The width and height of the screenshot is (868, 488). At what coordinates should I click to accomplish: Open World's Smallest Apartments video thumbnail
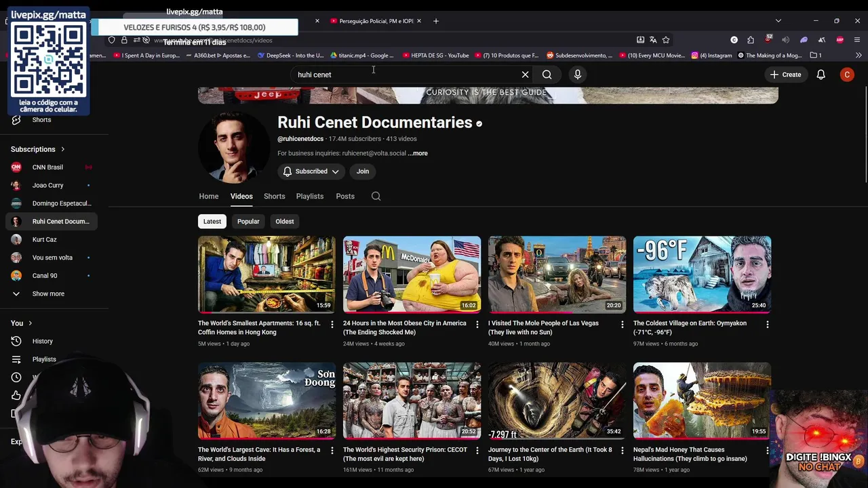pyautogui.click(x=267, y=274)
